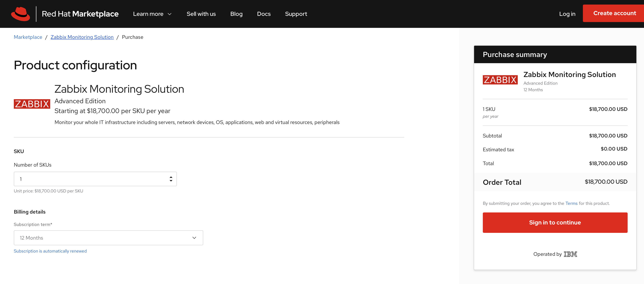This screenshot has height=284, width=644.
Task: Click the chevron in the 12 Months selector
Action: pos(194,238)
